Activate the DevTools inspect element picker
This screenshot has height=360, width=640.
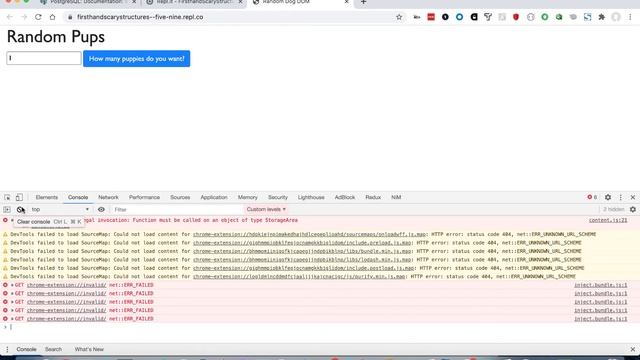pyautogui.click(x=7, y=198)
